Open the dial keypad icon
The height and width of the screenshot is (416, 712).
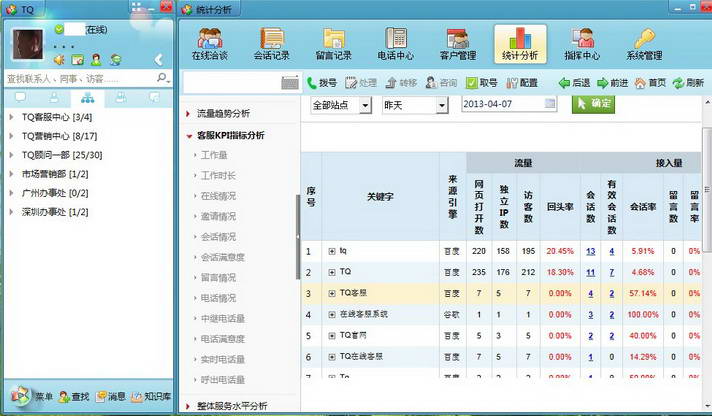290,83
